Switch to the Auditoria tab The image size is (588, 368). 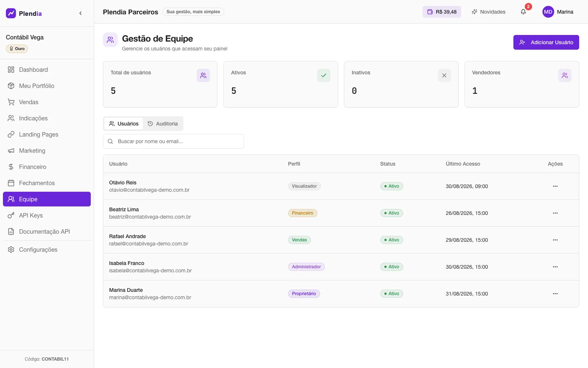(x=162, y=124)
